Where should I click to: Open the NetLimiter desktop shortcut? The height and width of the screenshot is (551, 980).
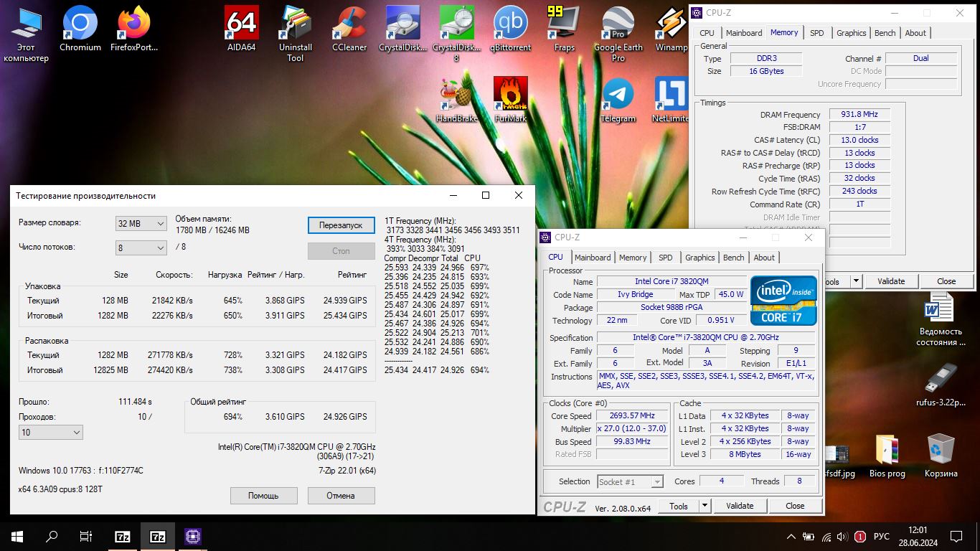tap(672, 100)
